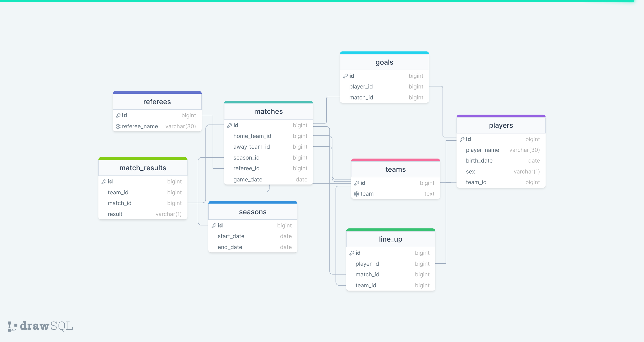Select the birth_date column in players
Image resolution: width=644 pixels, height=342 pixels.
479,161
